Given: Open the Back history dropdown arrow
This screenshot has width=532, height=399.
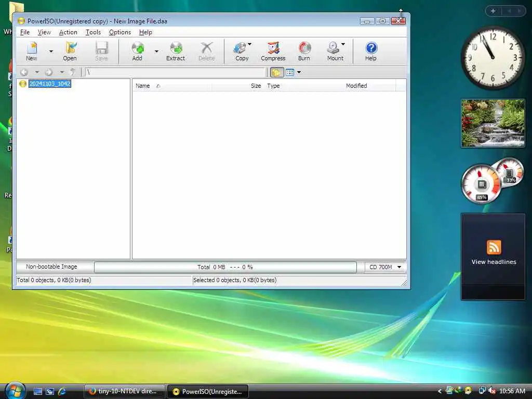Looking at the screenshot, I should tap(37, 72).
